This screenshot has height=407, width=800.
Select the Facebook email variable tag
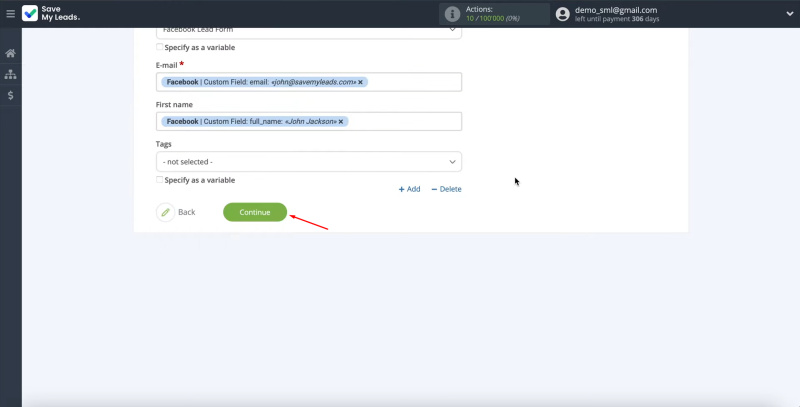(264, 82)
